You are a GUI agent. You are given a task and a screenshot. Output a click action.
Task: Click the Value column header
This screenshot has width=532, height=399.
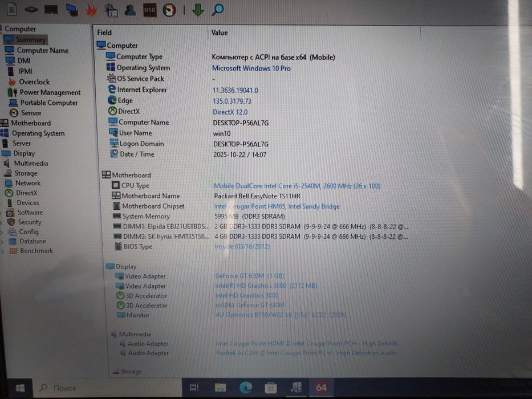coord(220,33)
